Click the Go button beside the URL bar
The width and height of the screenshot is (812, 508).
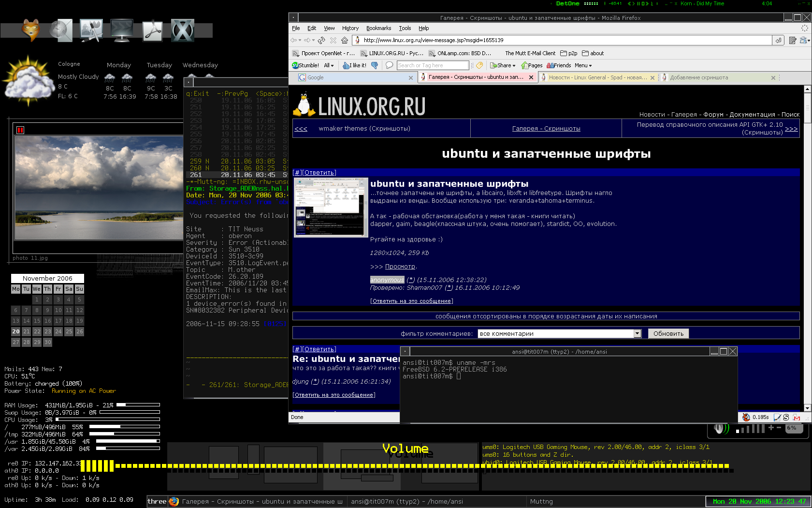(x=778, y=40)
